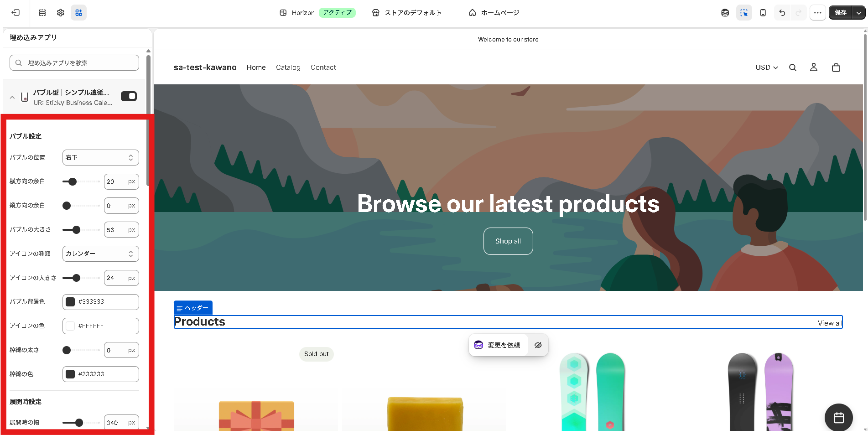Image resolution: width=868 pixels, height=435 pixels.
Task: Click the Welcome to our store announcement
Action: (x=508, y=40)
